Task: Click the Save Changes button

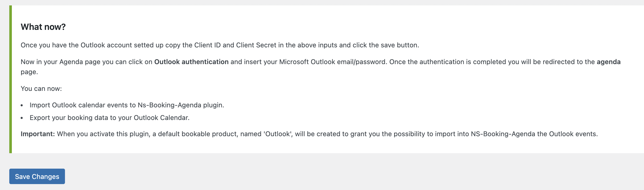Action: (x=37, y=176)
